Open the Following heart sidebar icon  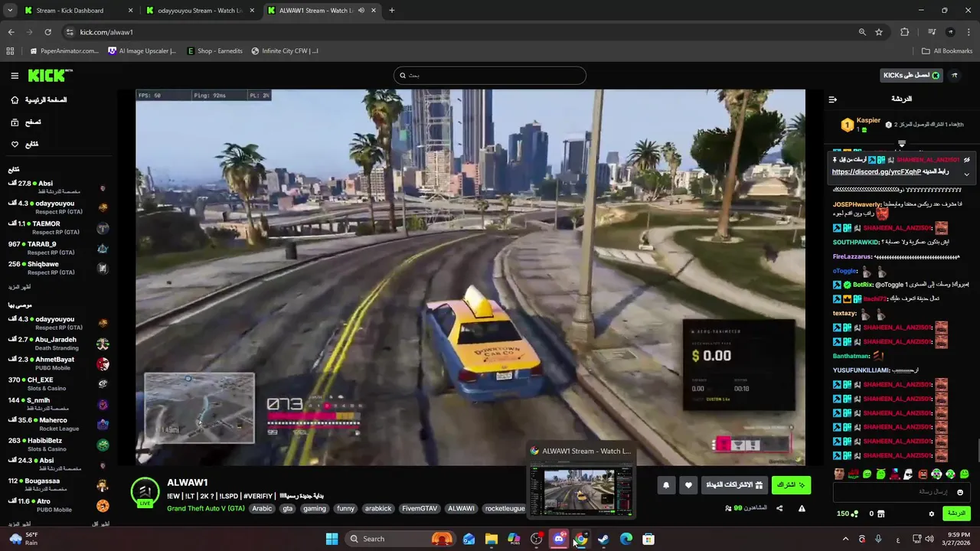point(15,145)
